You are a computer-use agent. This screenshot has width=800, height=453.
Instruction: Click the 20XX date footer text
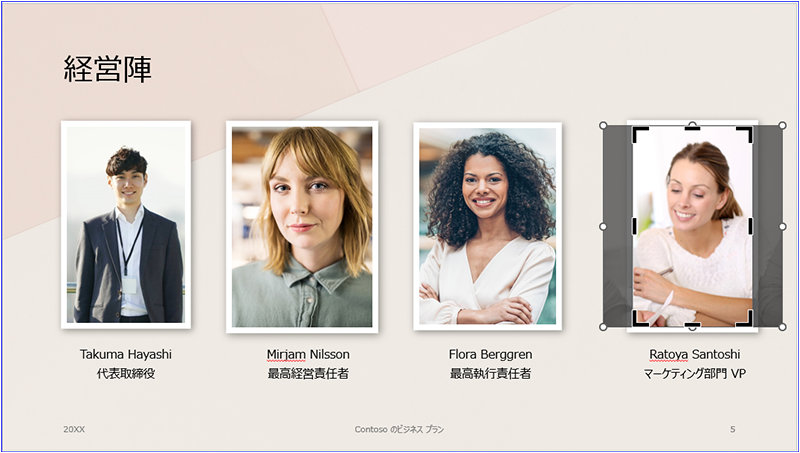(x=74, y=430)
